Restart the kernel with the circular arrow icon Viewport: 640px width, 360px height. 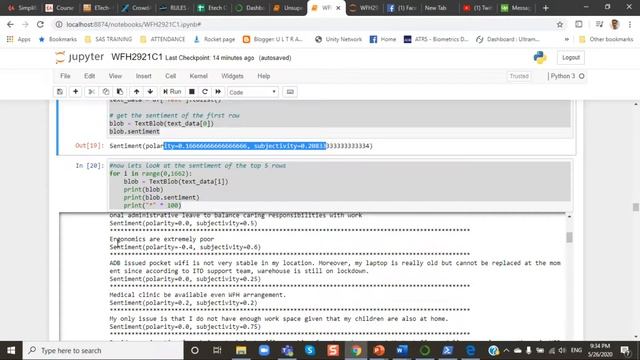pyautogui.click(x=205, y=92)
